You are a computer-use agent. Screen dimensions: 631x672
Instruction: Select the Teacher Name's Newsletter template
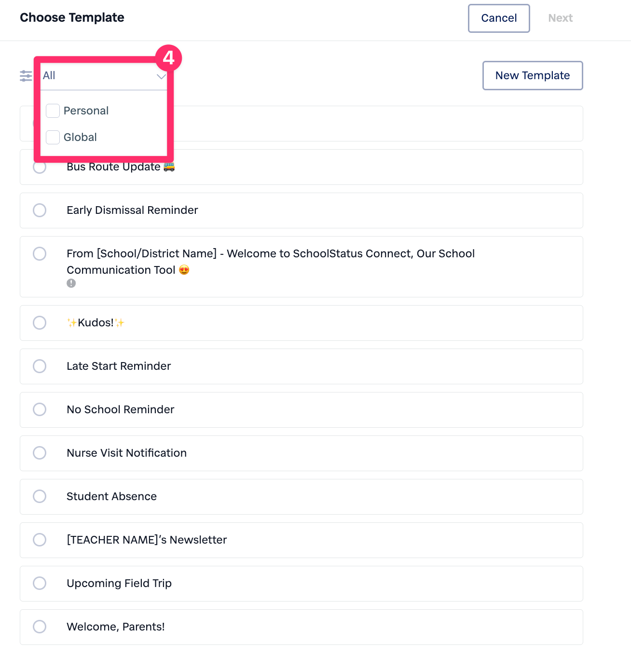pos(40,540)
